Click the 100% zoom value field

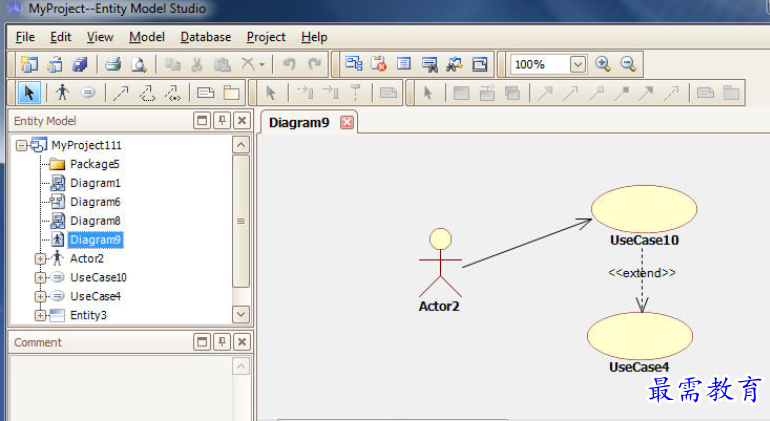[x=540, y=64]
